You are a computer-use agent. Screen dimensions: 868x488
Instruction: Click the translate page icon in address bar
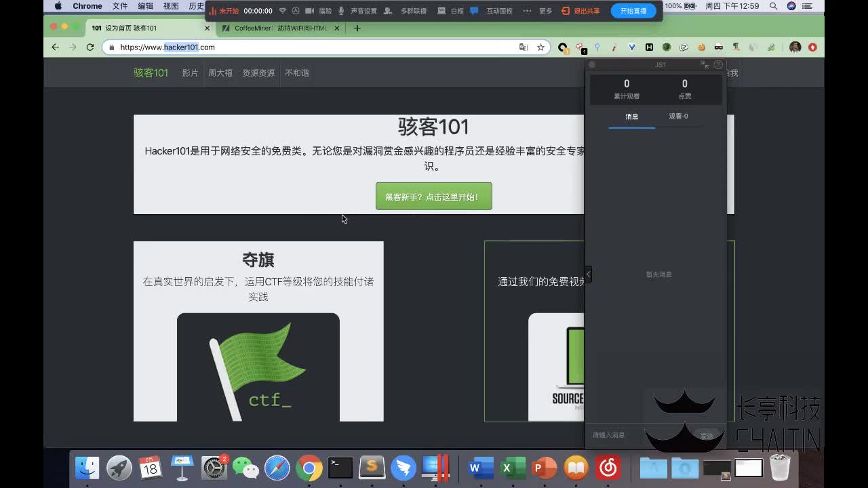(523, 47)
